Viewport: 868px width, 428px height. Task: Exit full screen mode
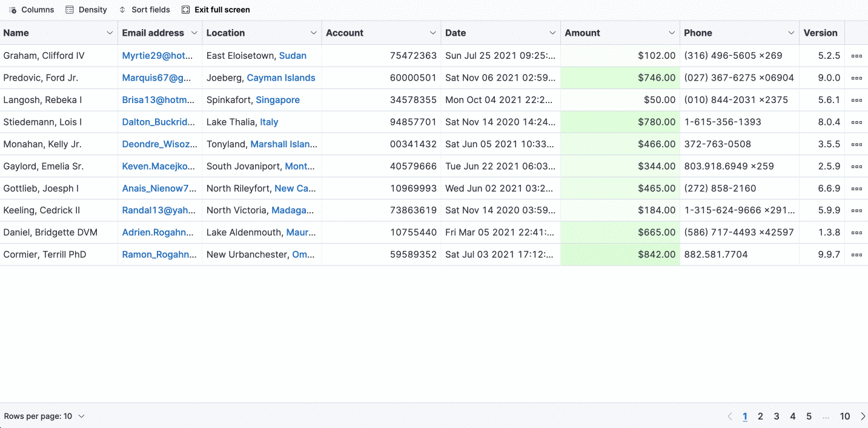(x=216, y=10)
